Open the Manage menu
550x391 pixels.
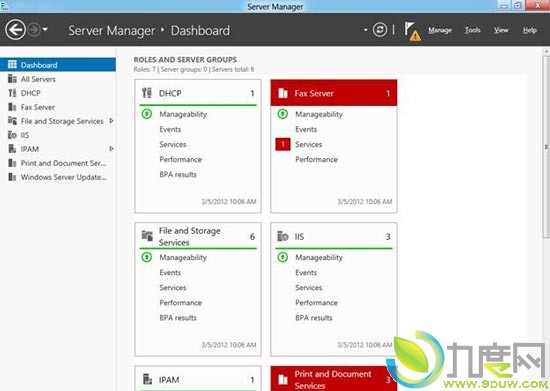pos(440,30)
